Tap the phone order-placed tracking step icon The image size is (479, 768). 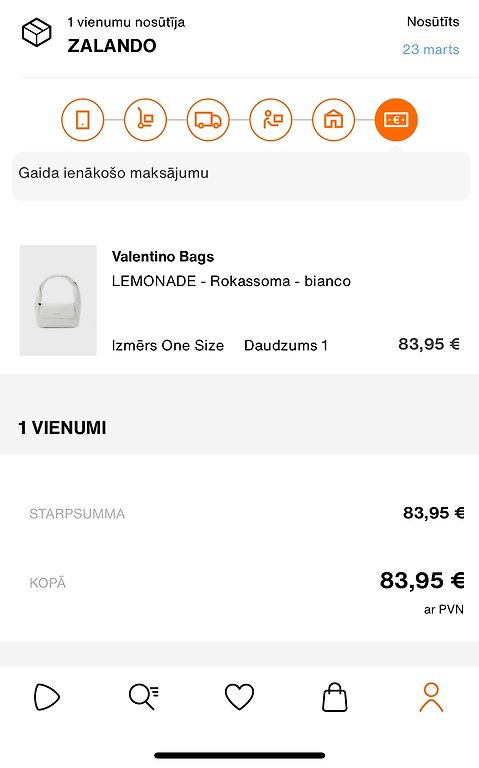pos(83,120)
